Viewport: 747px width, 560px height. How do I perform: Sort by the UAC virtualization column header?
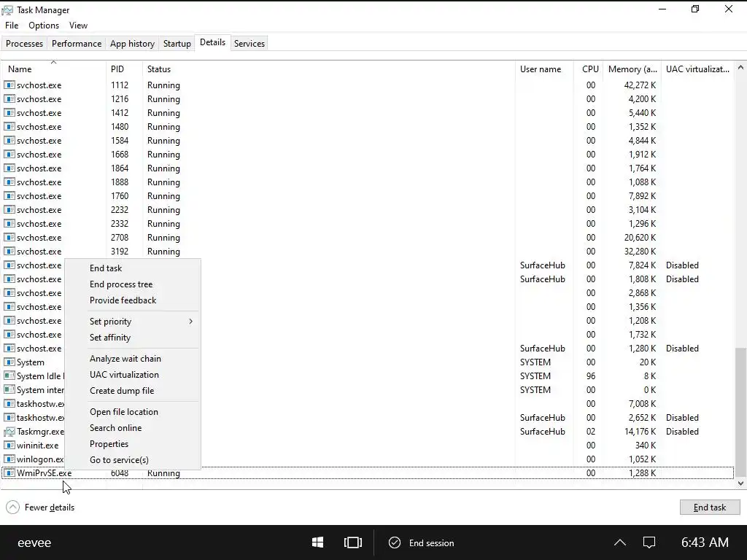pyautogui.click(x=697, y=69)
